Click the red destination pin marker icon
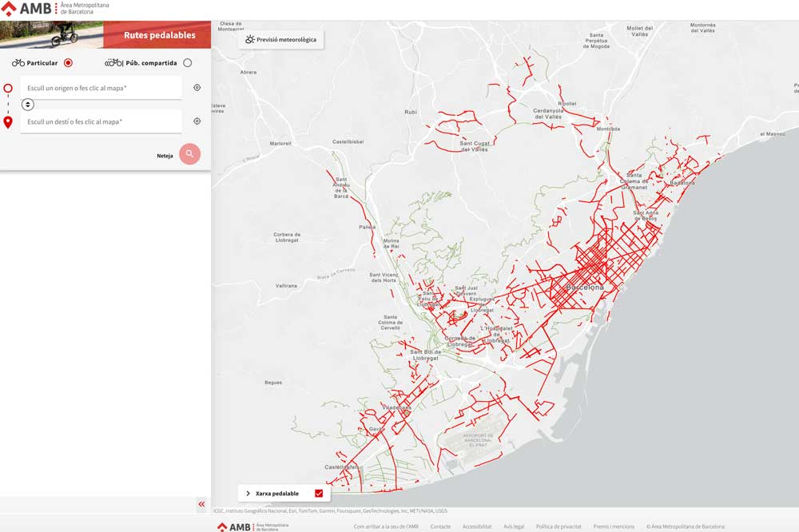 [x=8, y=122]
